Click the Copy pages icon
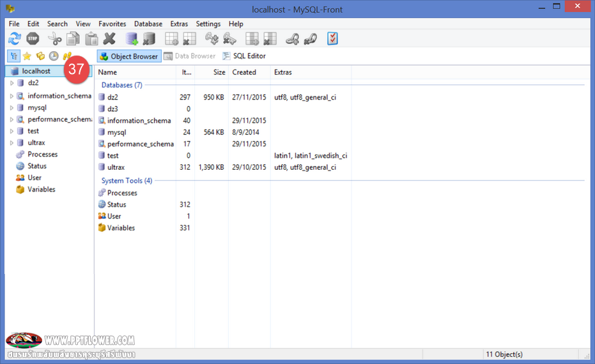 [x=73, y=39]
